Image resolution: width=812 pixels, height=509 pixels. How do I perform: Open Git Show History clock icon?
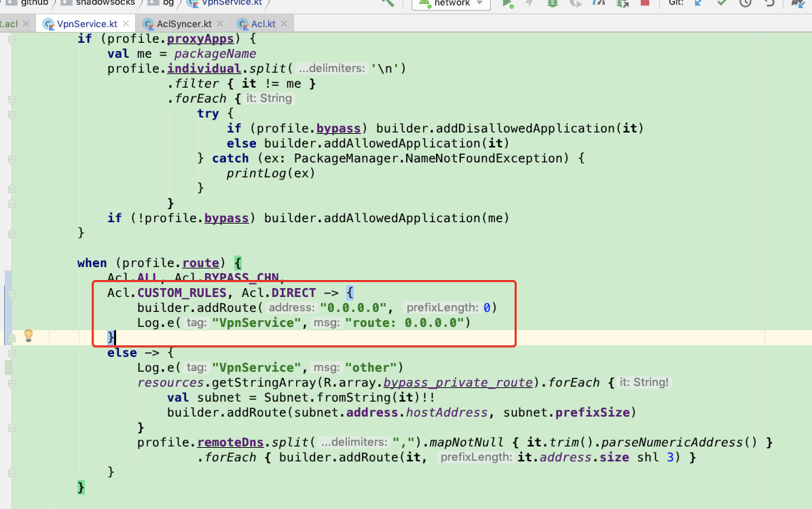[x=745, y=3]
